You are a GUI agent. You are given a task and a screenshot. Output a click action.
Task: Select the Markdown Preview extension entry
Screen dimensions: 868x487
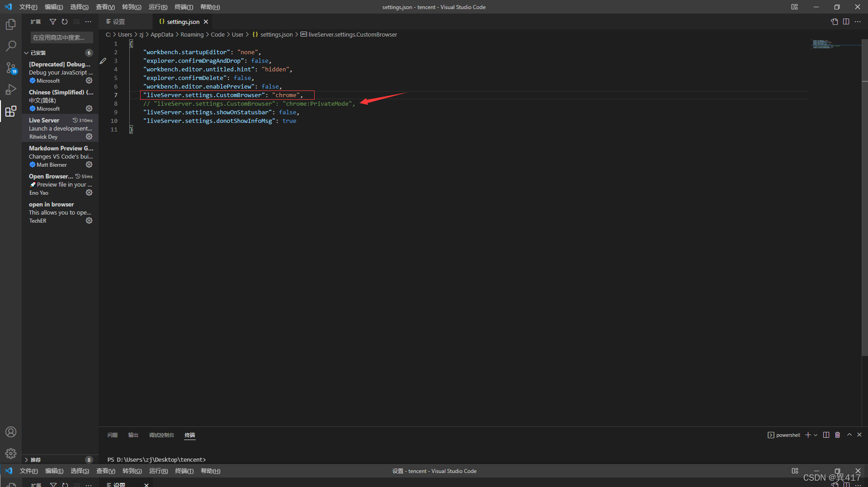click(x=60, y=156)
